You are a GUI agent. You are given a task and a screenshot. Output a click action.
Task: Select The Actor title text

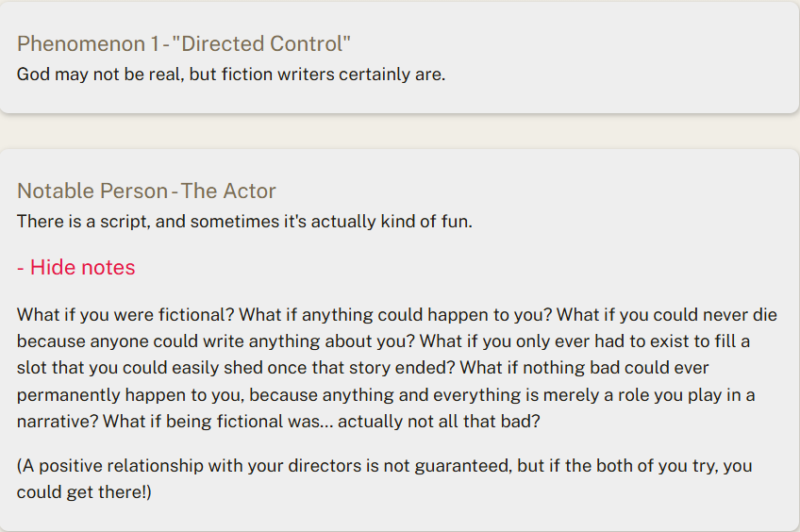point(228,191)
